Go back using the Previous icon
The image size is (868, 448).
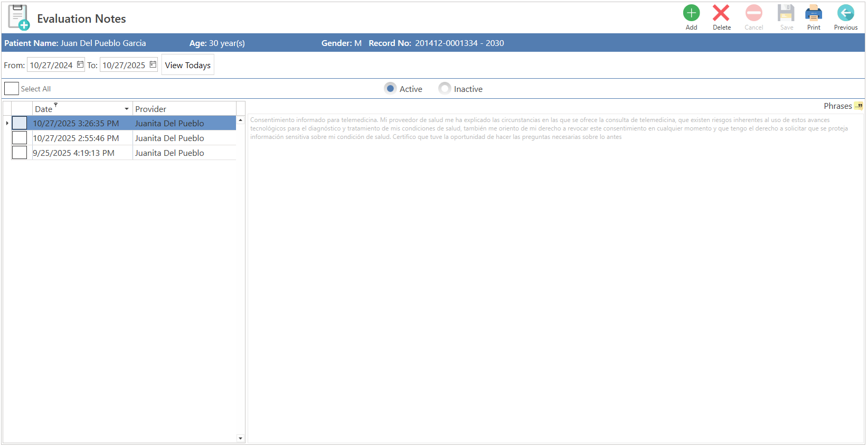point(845,13)
